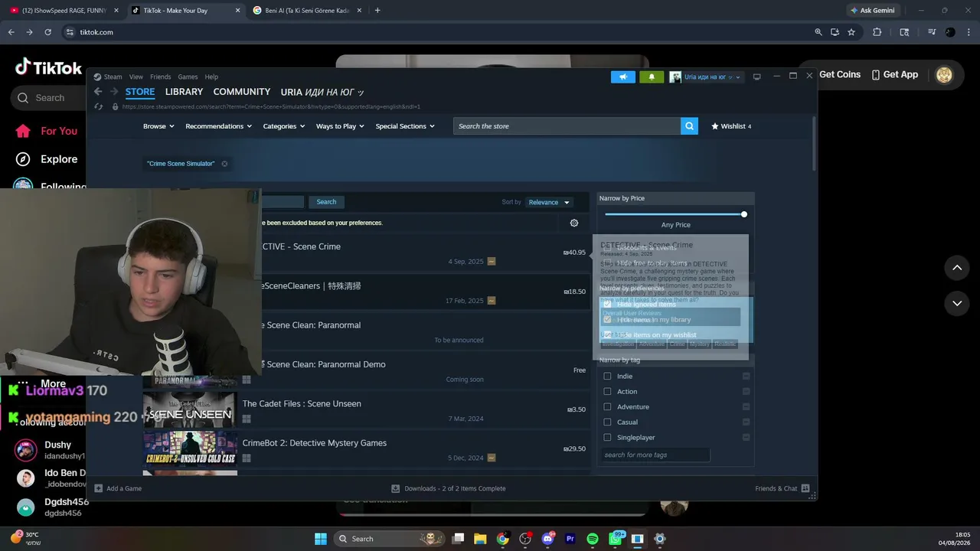This screenshot has height=551, width=980.
Task: Open Friends & Chat in Steam
Action: pyautogui.click(x=782, y=488)
